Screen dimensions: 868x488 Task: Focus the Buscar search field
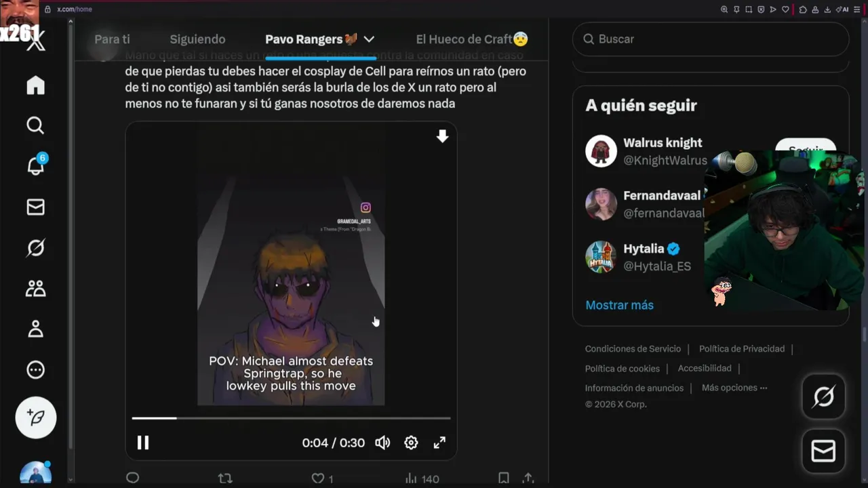(x=711, y=39)
